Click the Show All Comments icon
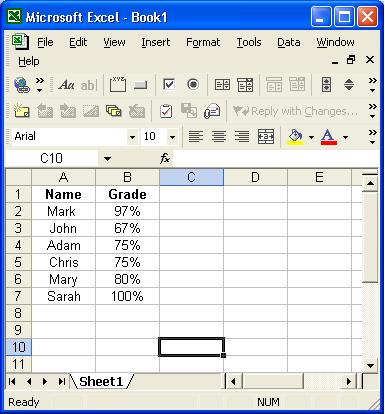The width and height of the screenshot is (385, 414). coord(114,111)
